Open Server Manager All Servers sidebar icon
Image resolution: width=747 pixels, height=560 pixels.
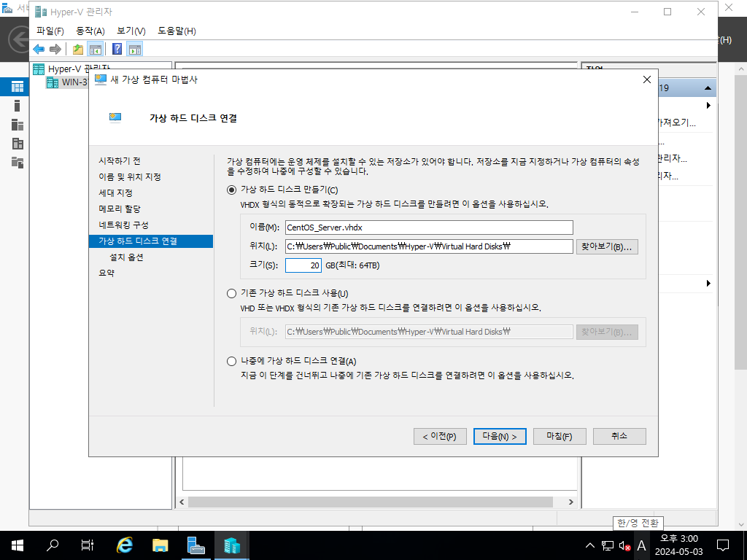[x=18, y=125]
